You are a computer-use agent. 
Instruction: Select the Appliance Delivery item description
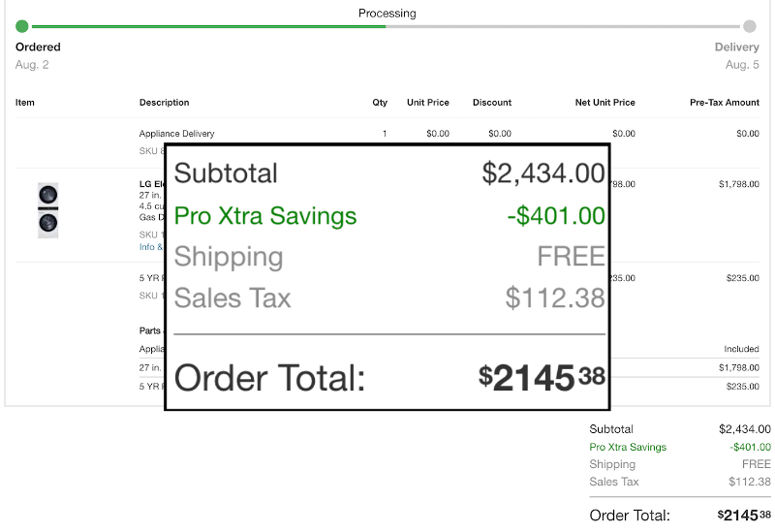tap(177, 134)
